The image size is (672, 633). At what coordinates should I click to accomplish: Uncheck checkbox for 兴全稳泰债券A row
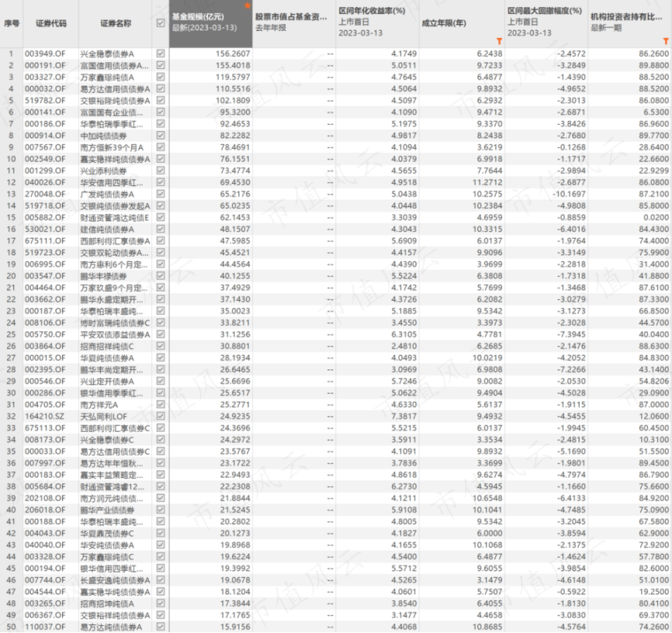coord(160,53)
